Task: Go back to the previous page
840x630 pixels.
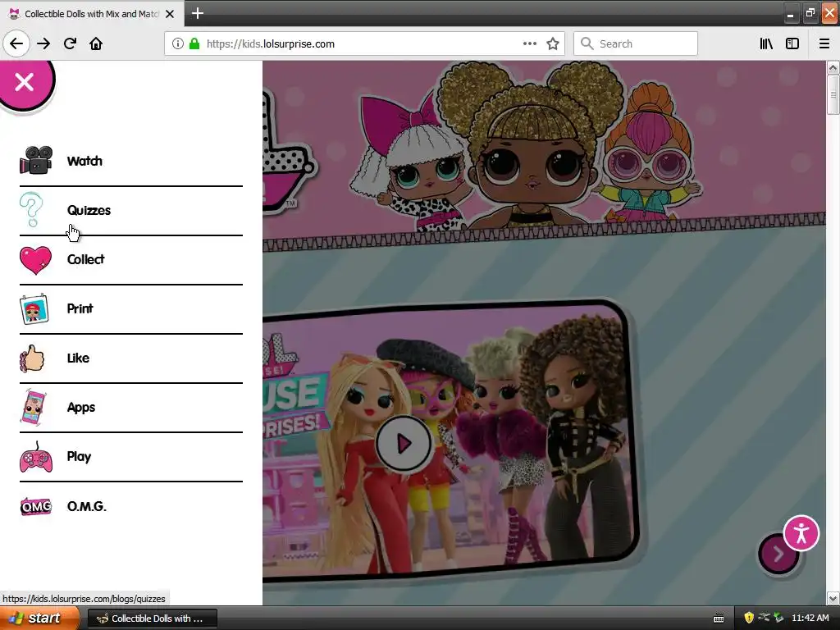Action: click(x=16, y=43)
